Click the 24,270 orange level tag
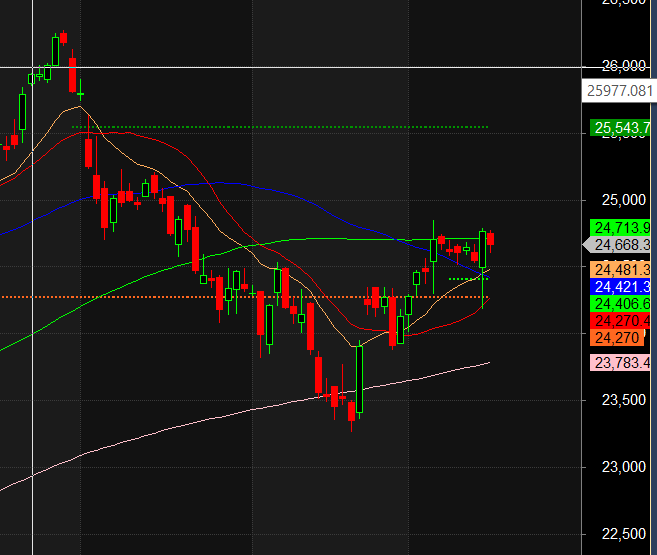 (x=617, y=338)
